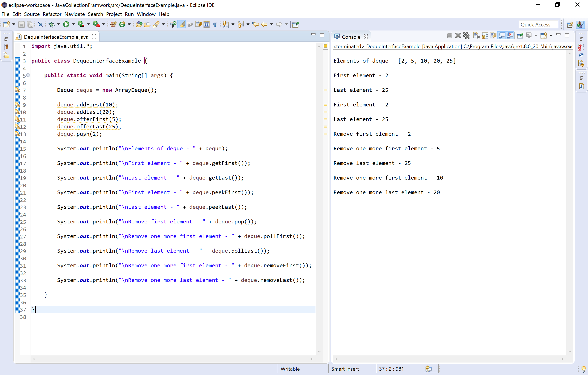The height and width of the screenshot is (375, 588).
Task: Click the Open Type icon
Action: 139,25
